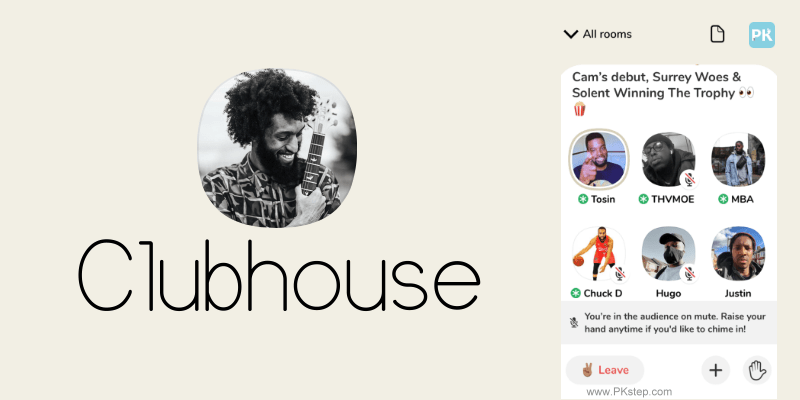
Task: Click the All rooms label
Action: coord(607,34)
